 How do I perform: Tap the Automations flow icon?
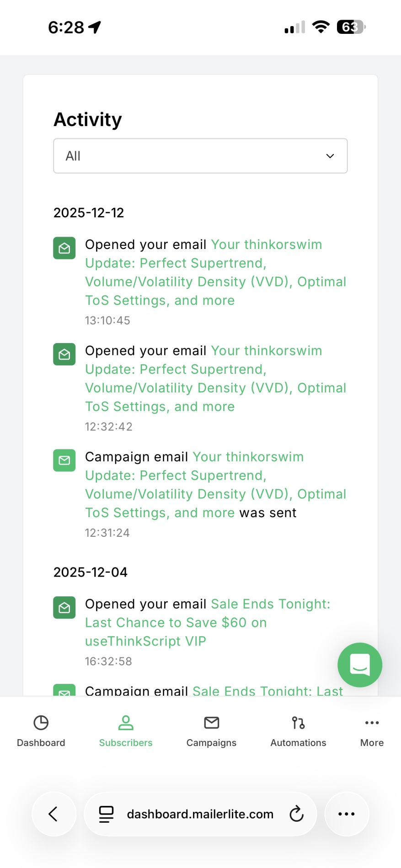pos(298,723)
